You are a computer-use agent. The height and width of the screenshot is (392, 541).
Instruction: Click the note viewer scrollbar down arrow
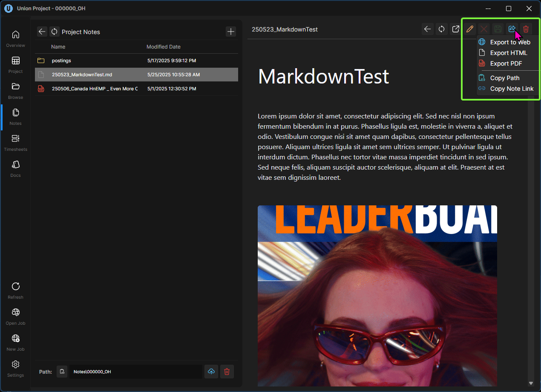tap(531, 383)
